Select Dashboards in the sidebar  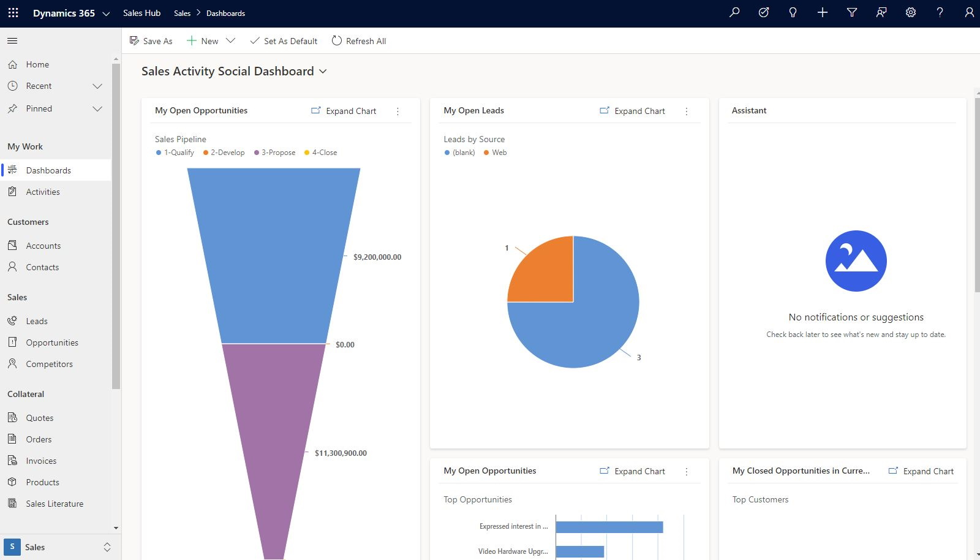pyautogui.click(x=56, y=170)
